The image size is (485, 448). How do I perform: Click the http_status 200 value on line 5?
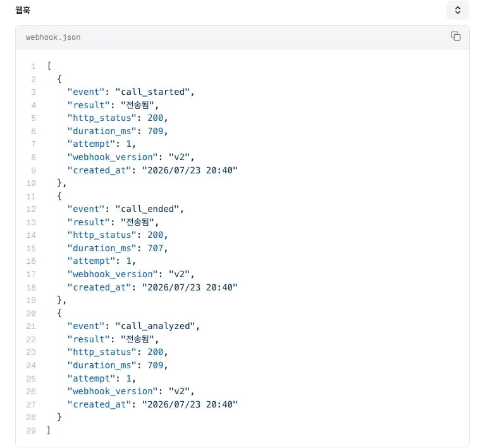coord(156,118)
